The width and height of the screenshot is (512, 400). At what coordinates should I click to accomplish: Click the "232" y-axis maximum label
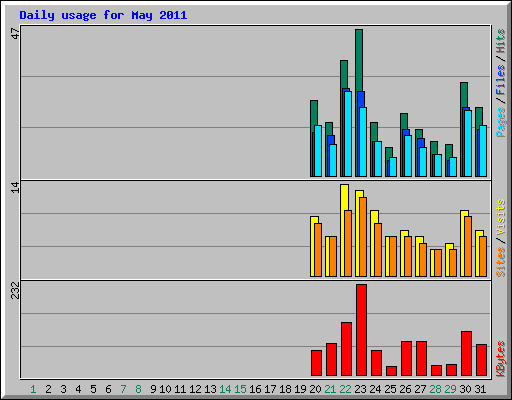coord(16,290)
